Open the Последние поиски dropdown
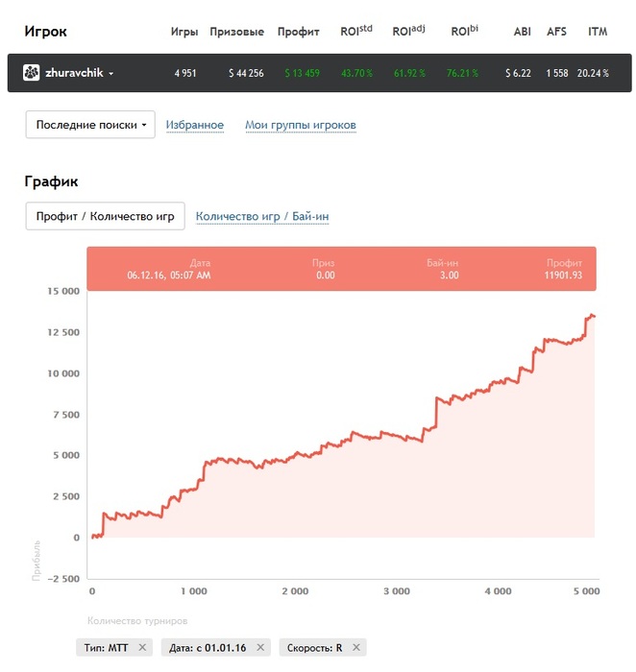This screenshot has height=672, width=636. click(90, 125)
